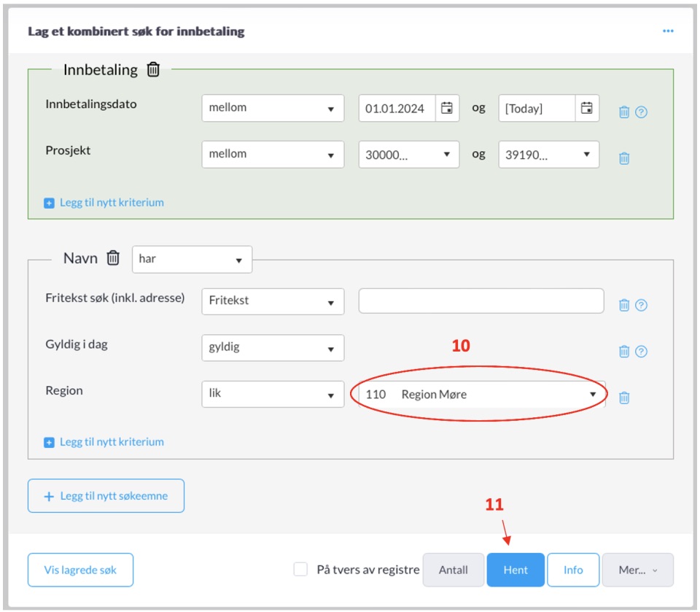Show help for the Innbetalingsdato criterion
This screenshot has width=700, height=612.
pyautogui.click(x=641, y=112)
